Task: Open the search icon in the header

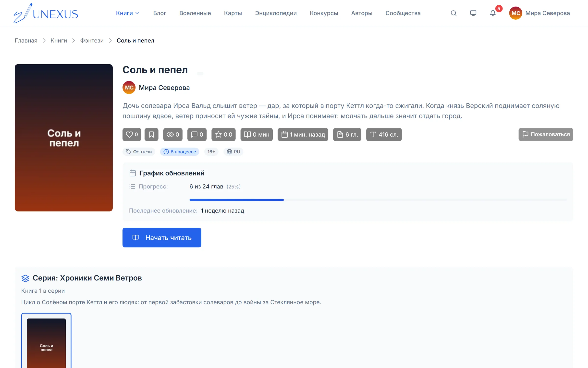Action: [x=453, y=13]
